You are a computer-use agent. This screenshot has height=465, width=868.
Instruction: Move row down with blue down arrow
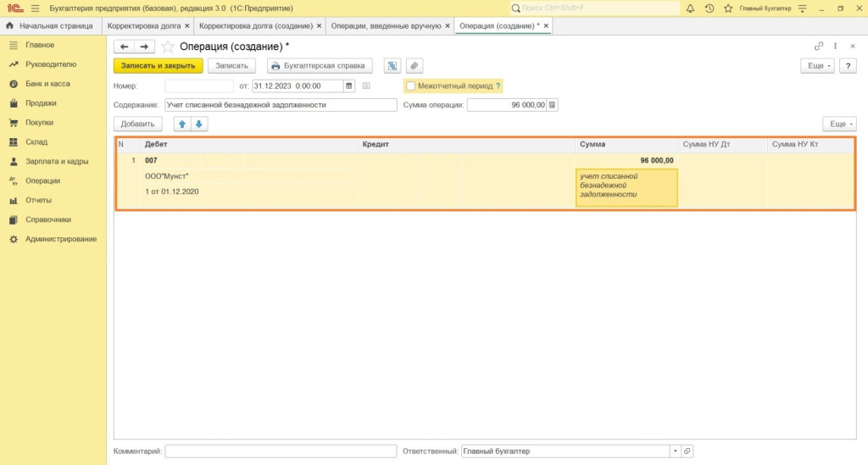coord(199,125)
